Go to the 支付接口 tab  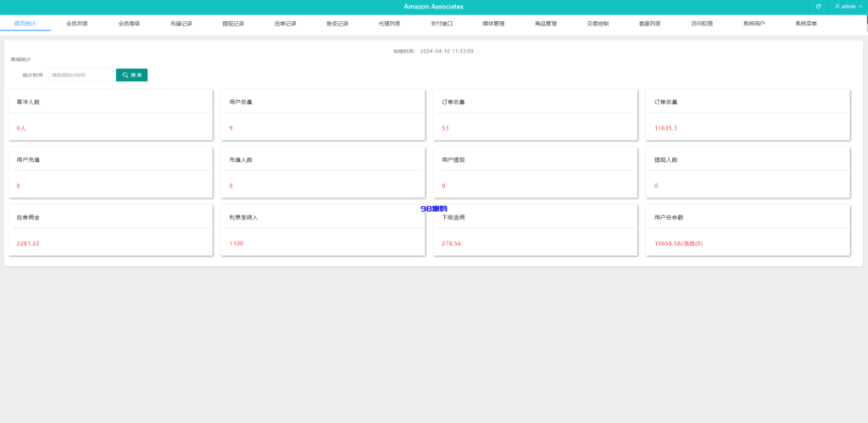[x=441, y=24]
